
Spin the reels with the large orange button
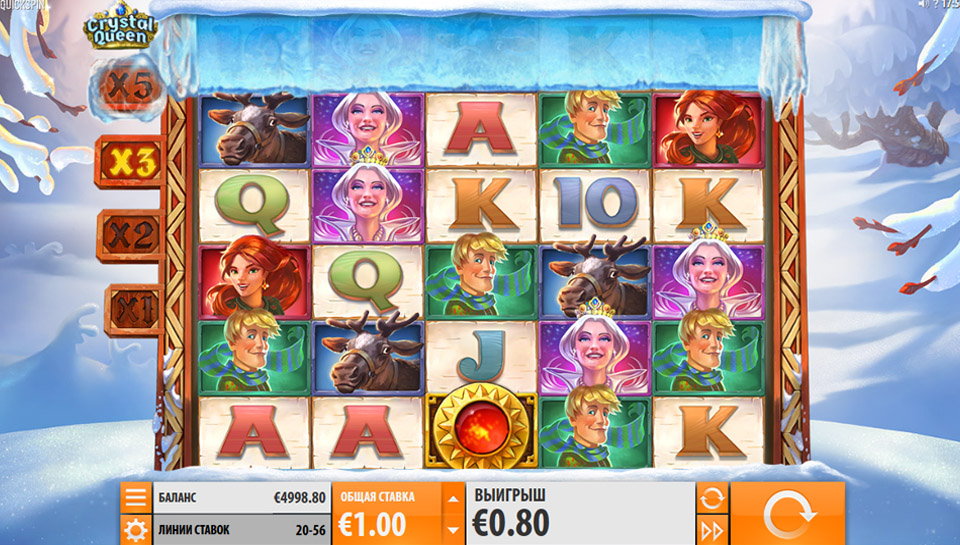pos(787,513)
